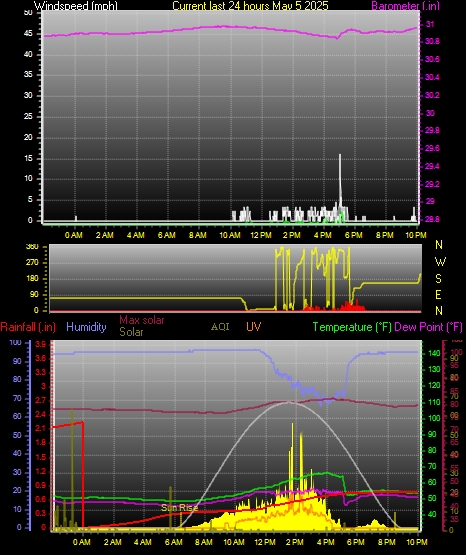
Task: Click the "270" wind direction axis value
Action: click(32, 263)
